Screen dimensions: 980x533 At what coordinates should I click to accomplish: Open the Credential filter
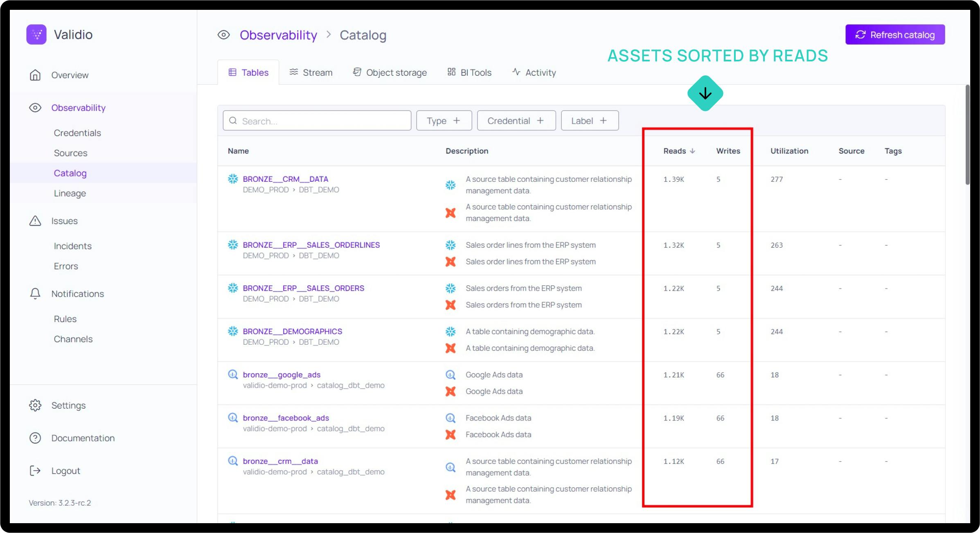(516, 120)
